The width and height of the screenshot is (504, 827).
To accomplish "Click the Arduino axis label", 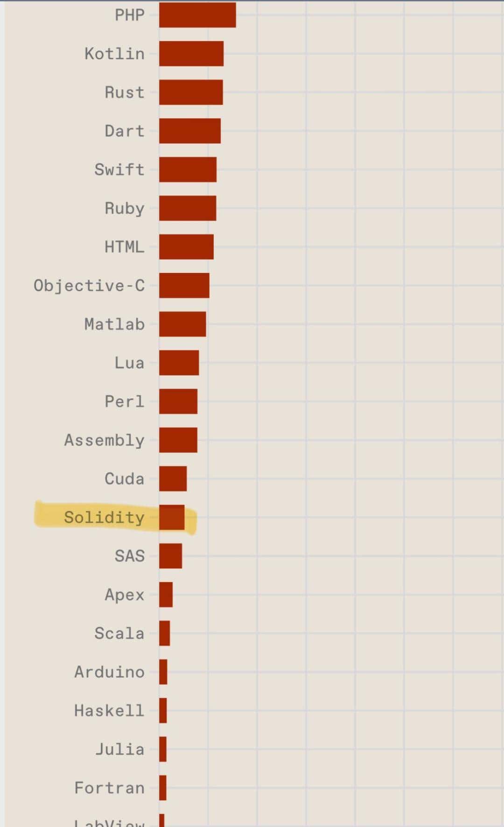I will coord(109,672).
